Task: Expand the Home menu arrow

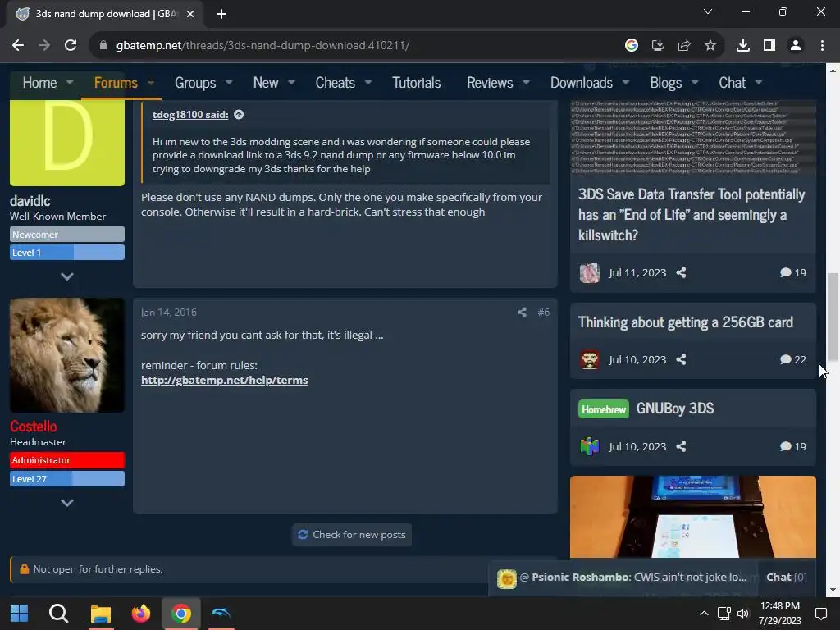Action: click(70, 83)
